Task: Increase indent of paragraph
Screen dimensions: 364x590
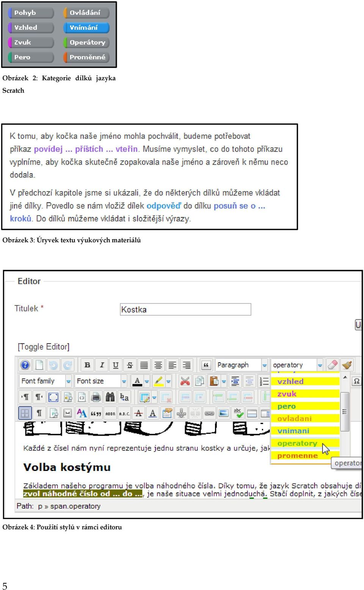Action: click(235, 381)
